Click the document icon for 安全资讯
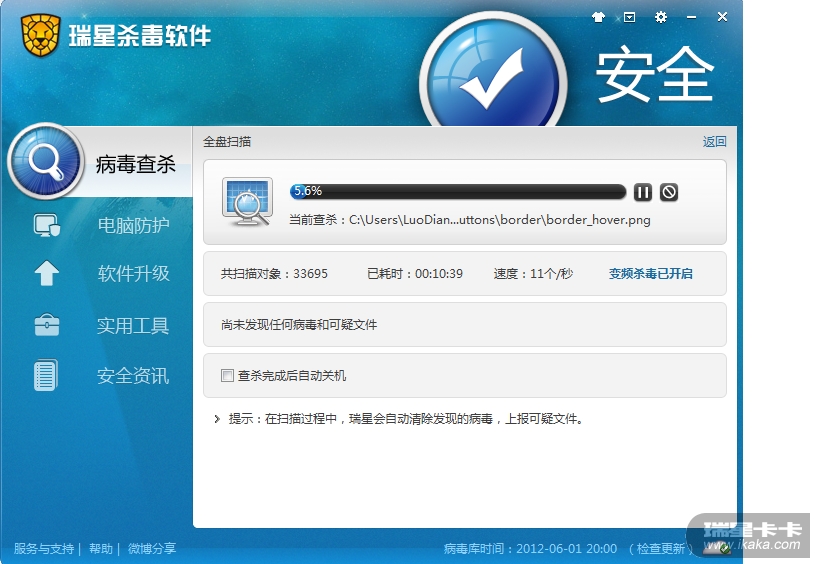This screenshot has width=819, height=564. (46, 375)
